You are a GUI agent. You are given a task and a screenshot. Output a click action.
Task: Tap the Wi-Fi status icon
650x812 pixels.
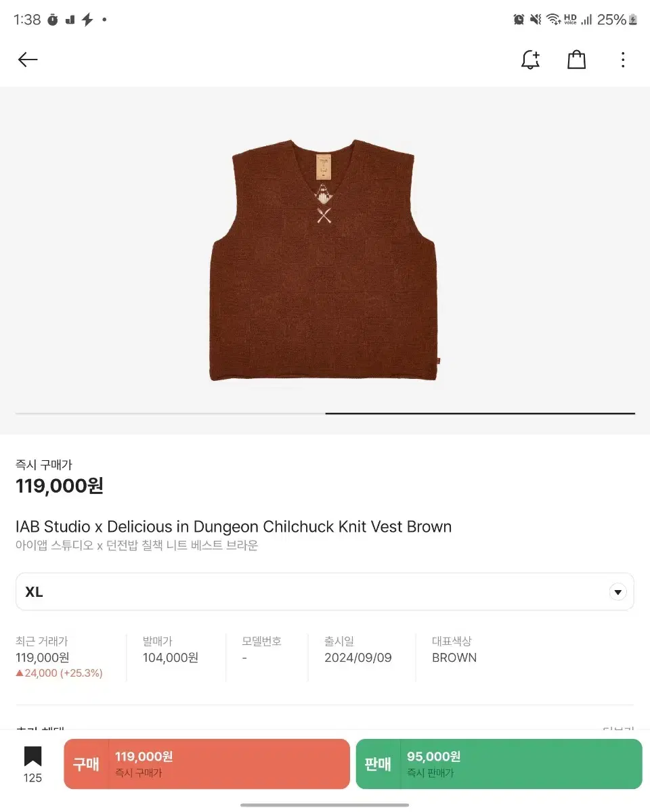[553, 20]
